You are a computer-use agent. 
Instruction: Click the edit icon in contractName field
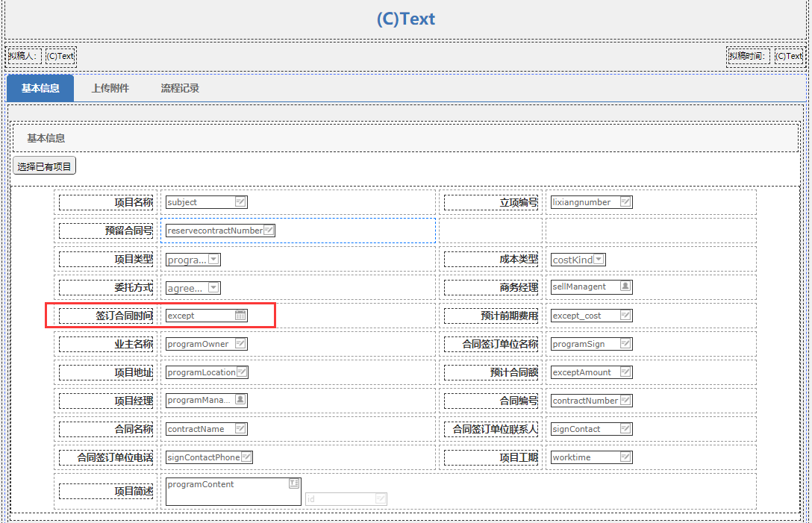(240, 429)
